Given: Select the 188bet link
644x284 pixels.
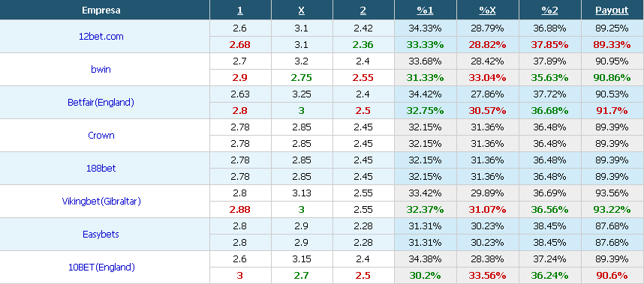Looking at the screenshot, I should [x=101, y=168].
